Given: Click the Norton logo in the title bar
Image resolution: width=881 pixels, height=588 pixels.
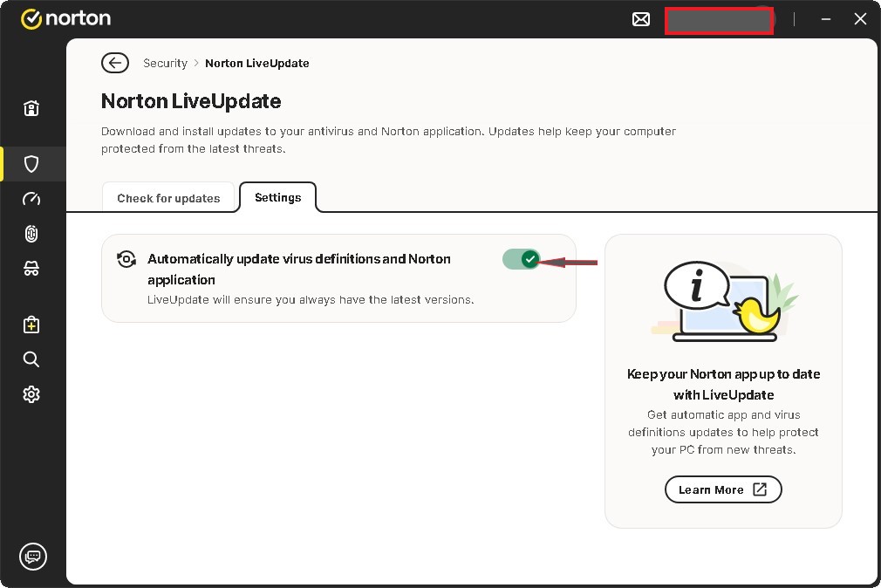Looking at the screenshot, I should [x=66, y=17].
